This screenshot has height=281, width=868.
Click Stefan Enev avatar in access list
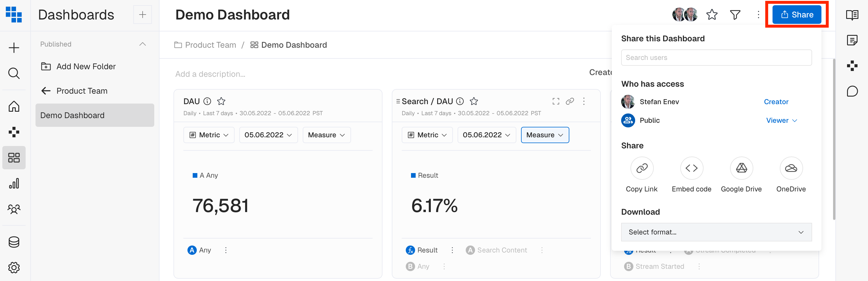[x=628, y=102]
